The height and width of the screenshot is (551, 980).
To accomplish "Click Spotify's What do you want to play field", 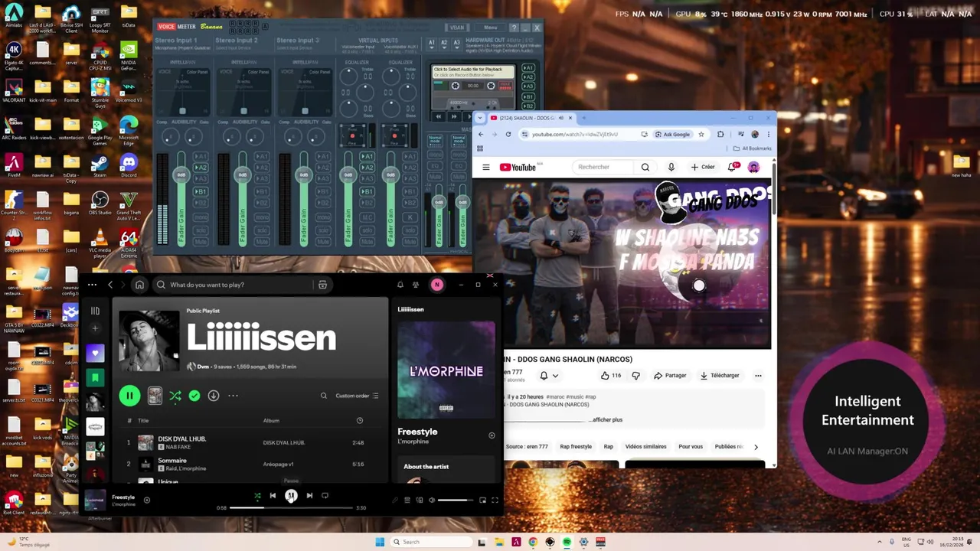I will coord(241,285).
